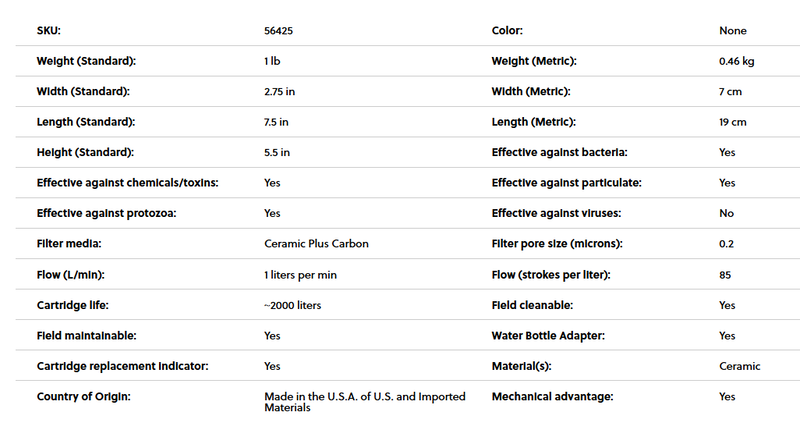Click the Length (Metric) 19 cm value

click(733, 122)
